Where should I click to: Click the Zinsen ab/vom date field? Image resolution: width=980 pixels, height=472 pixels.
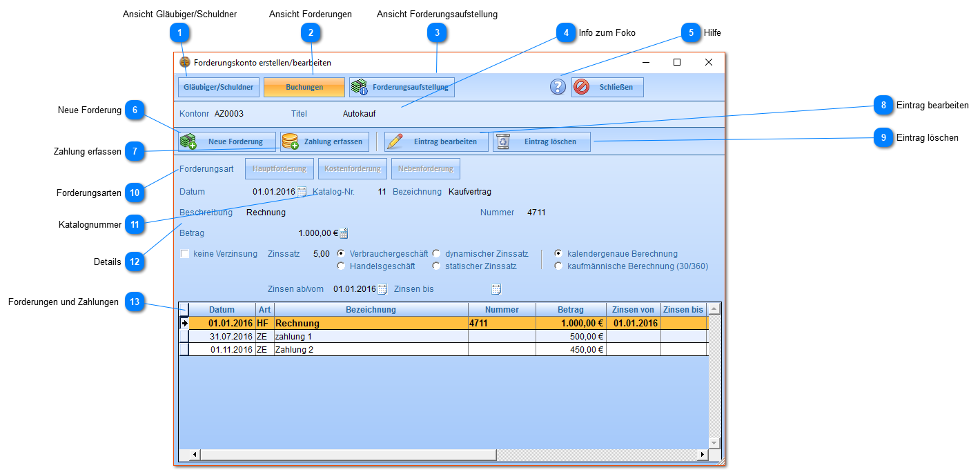pos(353,289)
